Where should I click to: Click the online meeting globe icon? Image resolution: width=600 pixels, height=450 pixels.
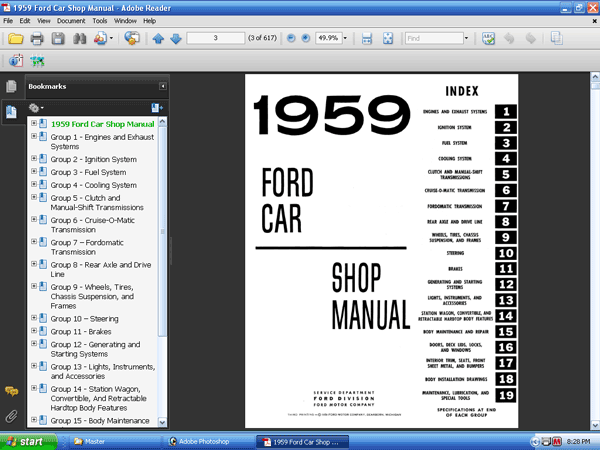pos(132,38)
